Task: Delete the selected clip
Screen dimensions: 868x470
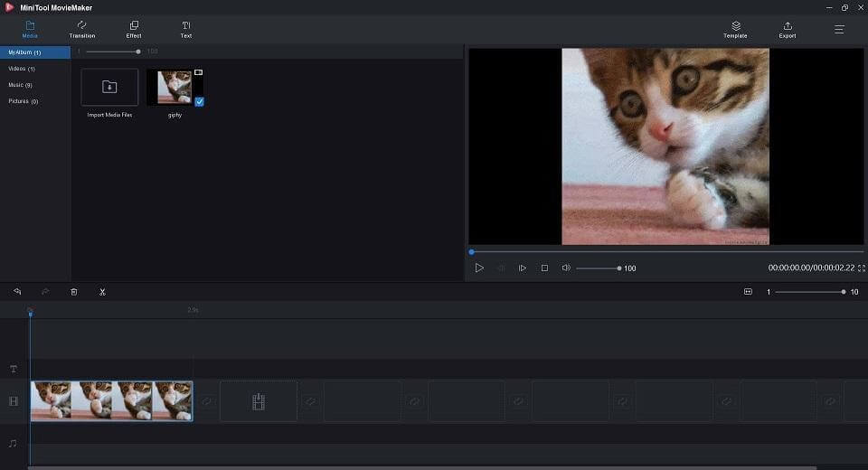Action: click(73, 292)
